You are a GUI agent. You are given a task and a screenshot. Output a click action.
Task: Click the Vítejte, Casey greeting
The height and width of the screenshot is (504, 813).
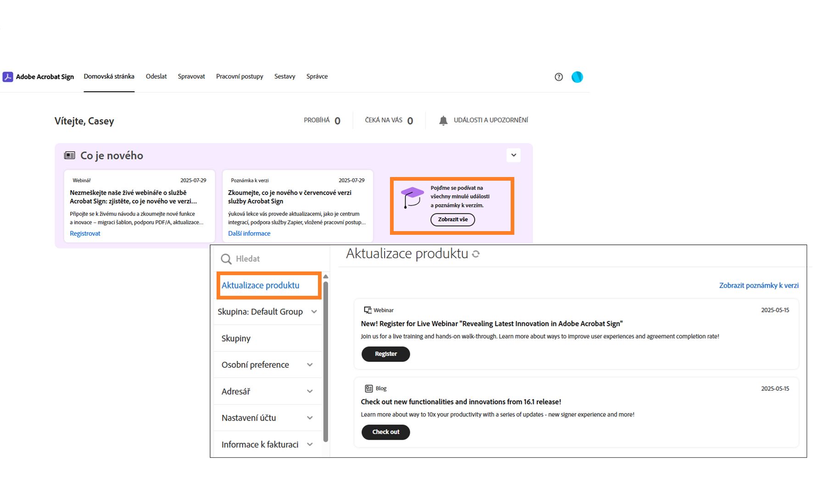click(x=84, y=121)
